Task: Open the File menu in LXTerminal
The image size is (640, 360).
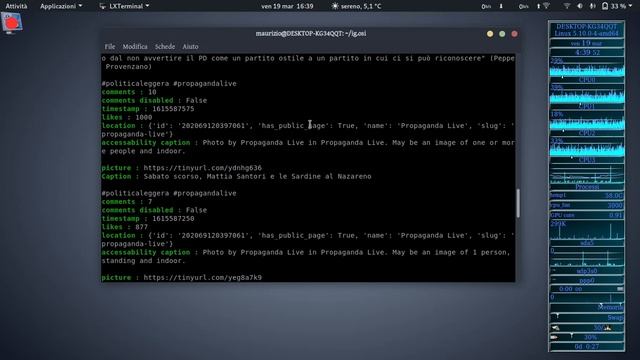Action: 110,47
